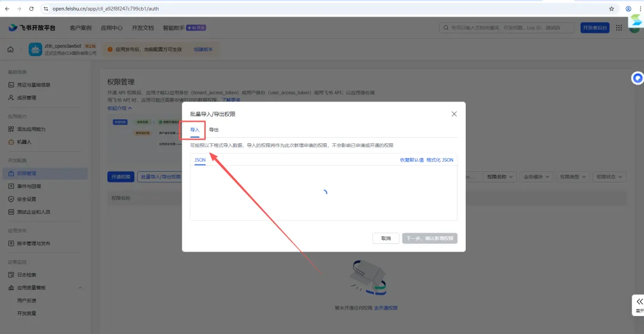Viewport: 644px width, 334px height.
Task: Close the batch import/export permissions dialog
Action: 454,114
